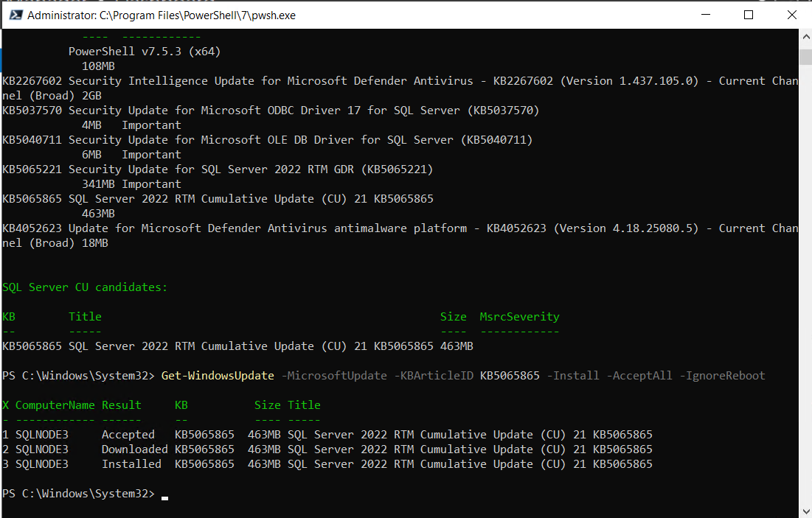This screenshot has height=518, width=812.
Task: Click the 'Result' column header
Action: 121,405
